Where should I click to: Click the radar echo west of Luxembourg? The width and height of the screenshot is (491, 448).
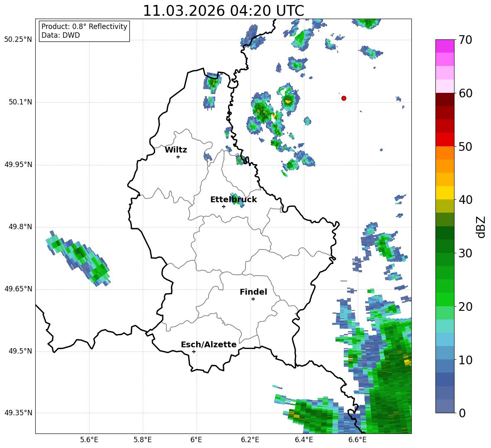click(78, 259)
